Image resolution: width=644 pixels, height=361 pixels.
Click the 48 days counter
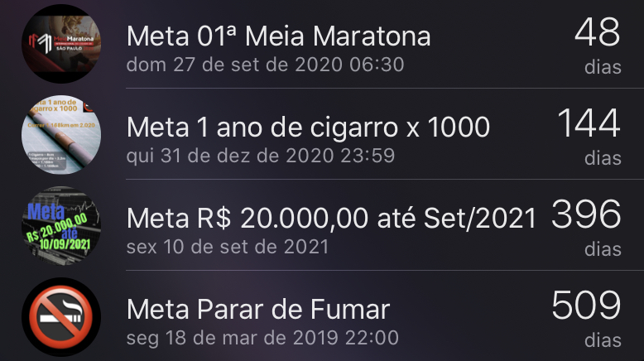tap(597, 32)
